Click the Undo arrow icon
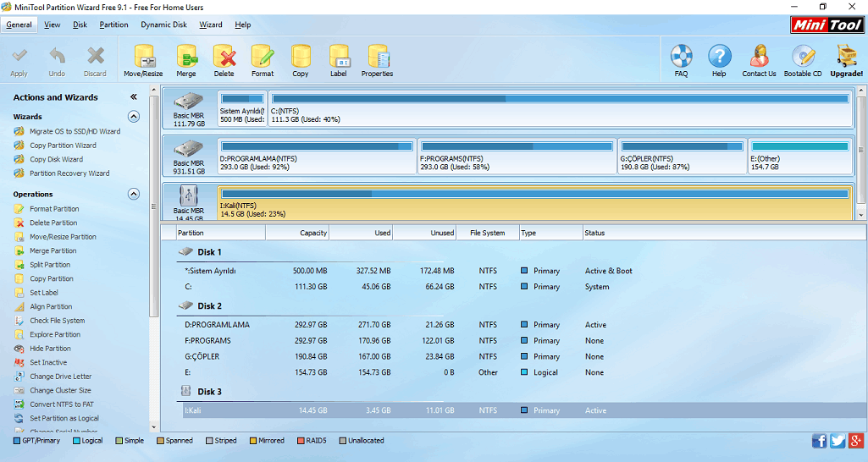This screenshot has width=868, height=462. pos(57,55)
